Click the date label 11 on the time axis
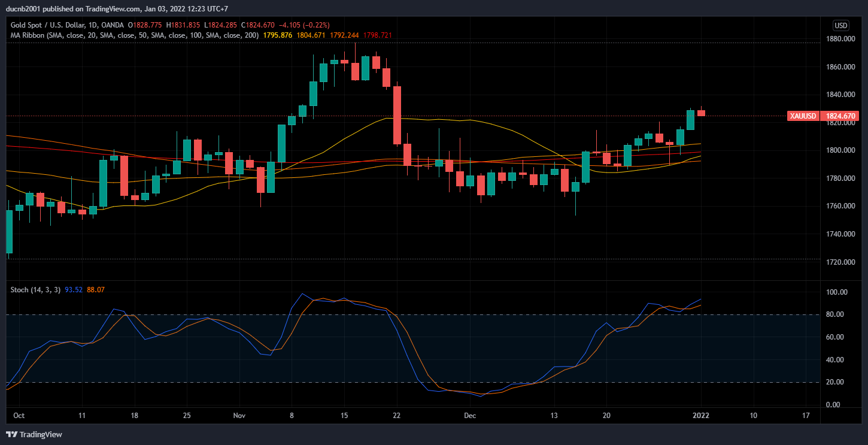The width and height of the screenshot is (868, 445). coord(82,416)
